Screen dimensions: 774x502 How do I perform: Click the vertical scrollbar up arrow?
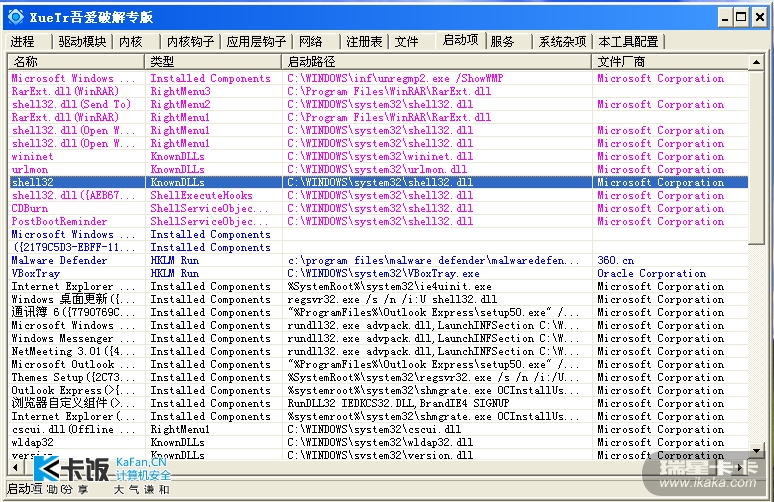coord(756,62)
